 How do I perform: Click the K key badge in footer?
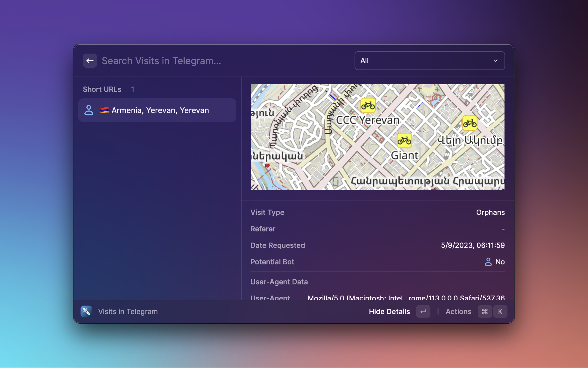point(500,311)
